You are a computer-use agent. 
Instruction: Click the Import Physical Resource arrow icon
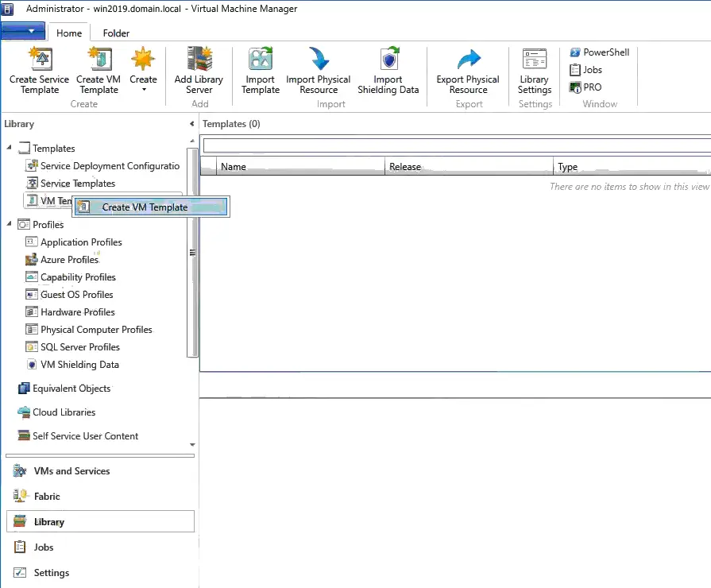tap(319, 59)
